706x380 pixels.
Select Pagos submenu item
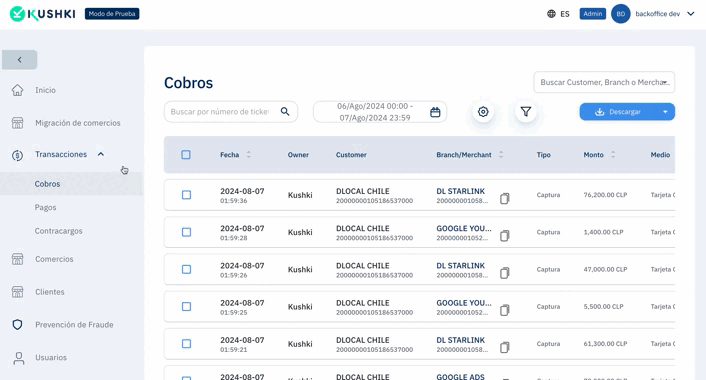coord(45,208)
